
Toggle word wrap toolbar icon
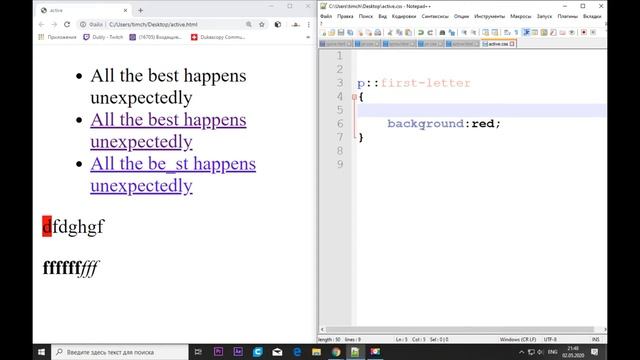[507, 32]
